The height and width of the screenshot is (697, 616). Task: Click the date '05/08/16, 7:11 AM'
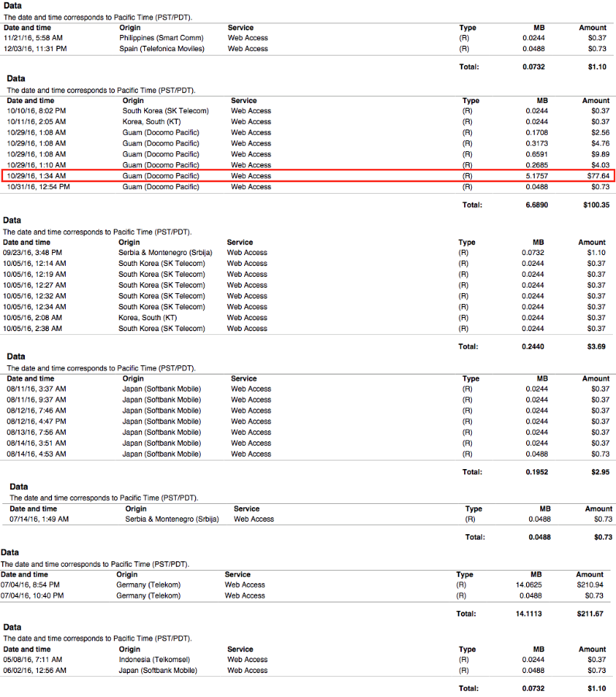33,660
